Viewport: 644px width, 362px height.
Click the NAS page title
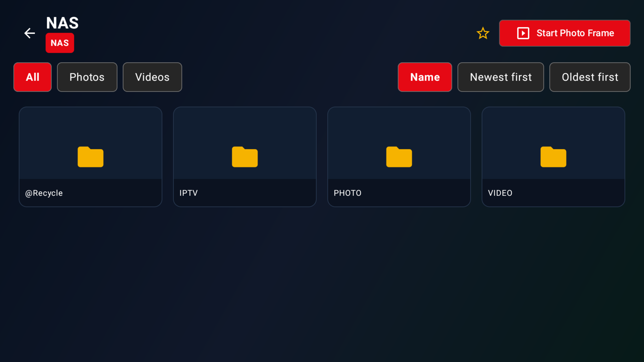point(63,23)
